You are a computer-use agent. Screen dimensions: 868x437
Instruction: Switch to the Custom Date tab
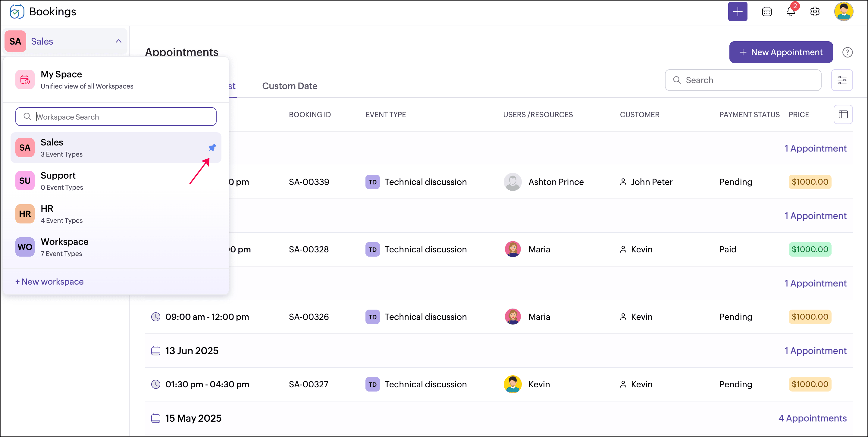coord(290,86)
